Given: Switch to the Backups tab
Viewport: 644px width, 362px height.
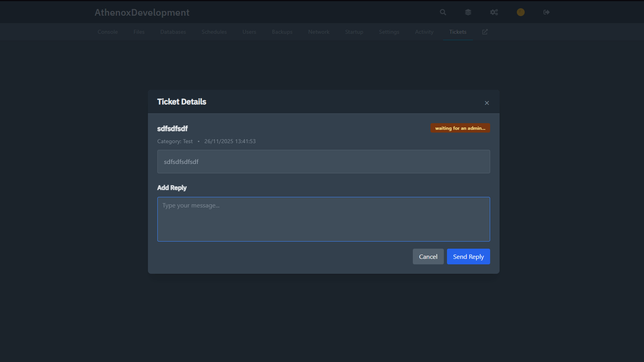Looking at the screenshot, I should 282,32.
